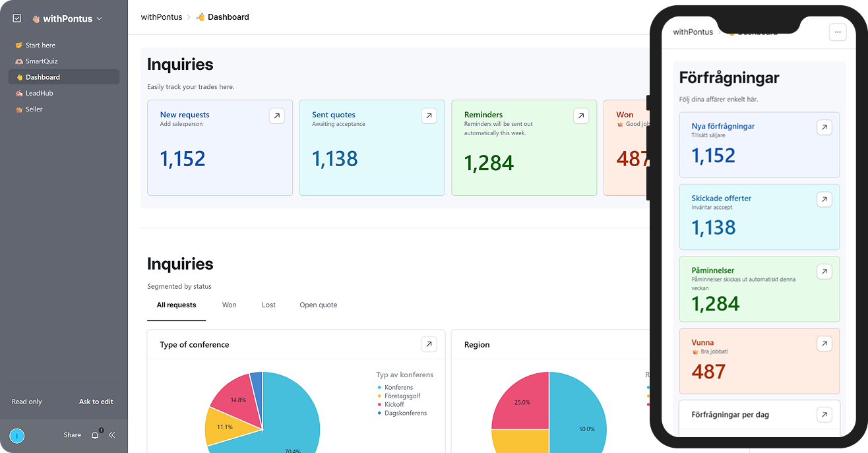Click Konferens legend color swatch
The image size is (868, 453).
tap(379, 388)
